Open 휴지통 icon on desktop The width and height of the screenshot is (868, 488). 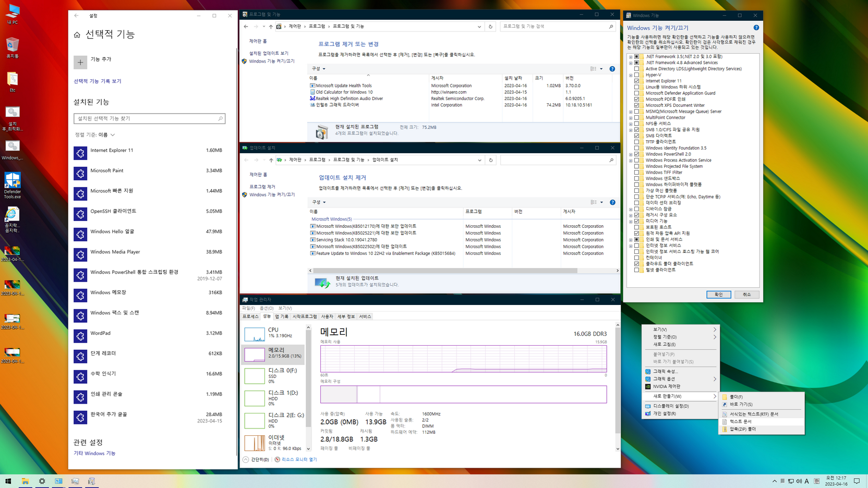pyautogui.click(x=13, y=45)
